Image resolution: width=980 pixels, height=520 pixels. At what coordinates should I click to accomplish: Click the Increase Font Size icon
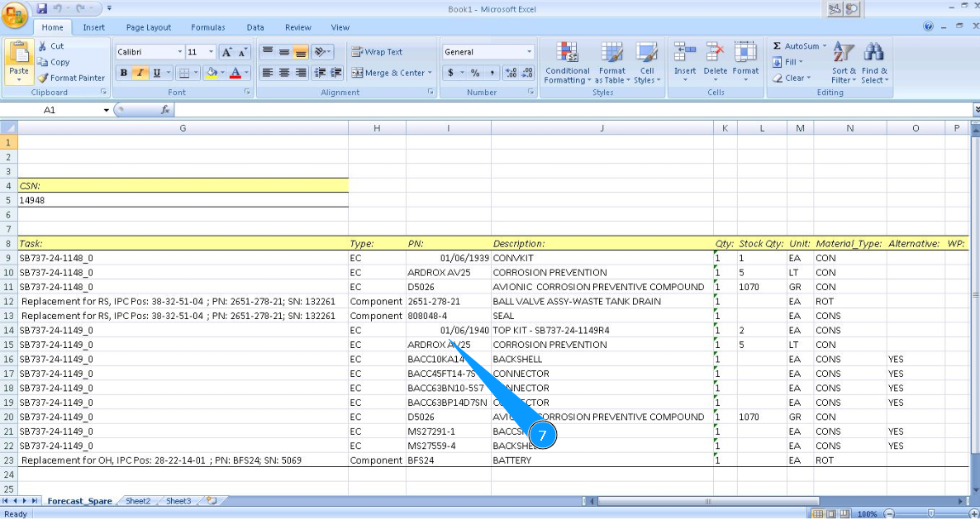click(x=226, y=52)
